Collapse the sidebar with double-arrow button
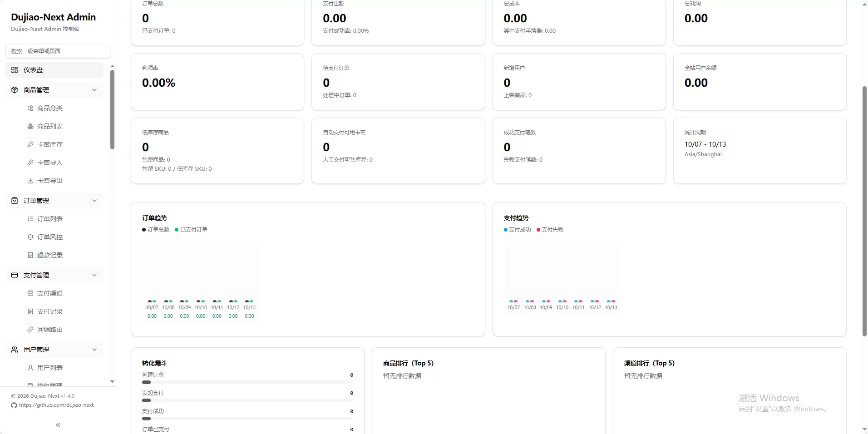The height and width of the screenshot is (434, 868). [58, 425]
